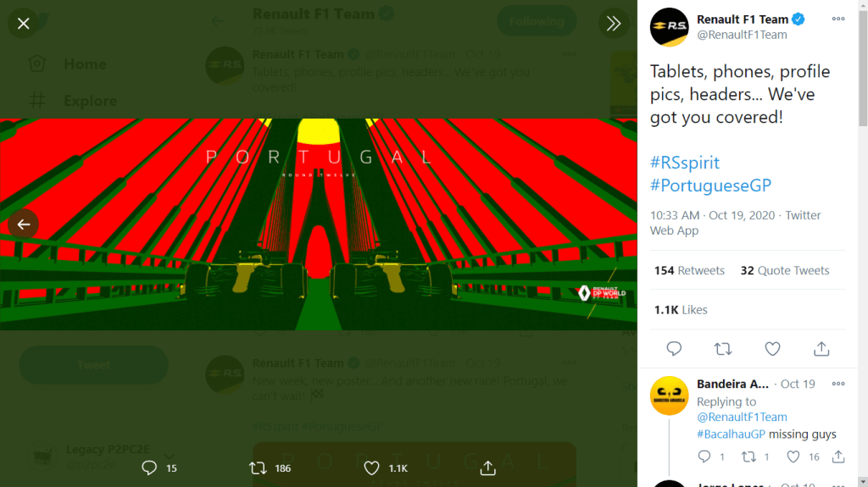Go to the previous image arrow
The image size is (868, 487).
point(24,224)
